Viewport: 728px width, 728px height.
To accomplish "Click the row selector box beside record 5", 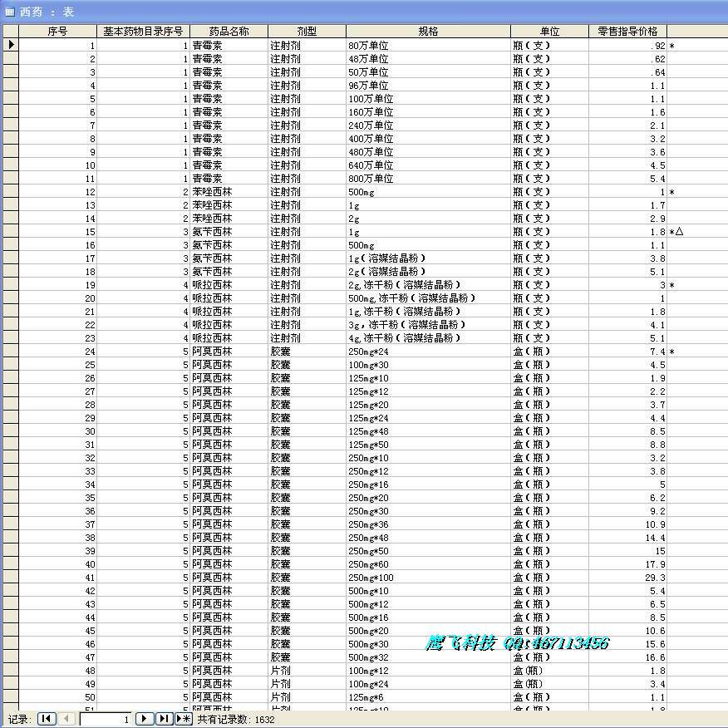I will (x=10, y=99).
